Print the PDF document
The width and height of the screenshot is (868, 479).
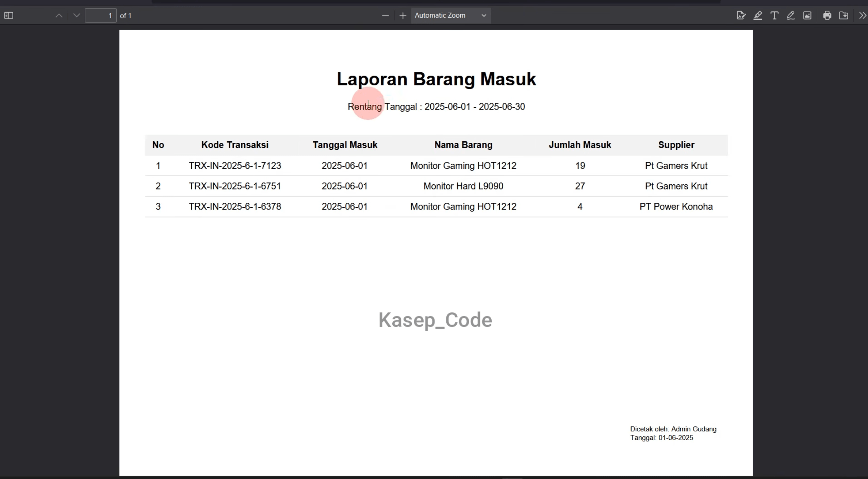coord(827,16)
